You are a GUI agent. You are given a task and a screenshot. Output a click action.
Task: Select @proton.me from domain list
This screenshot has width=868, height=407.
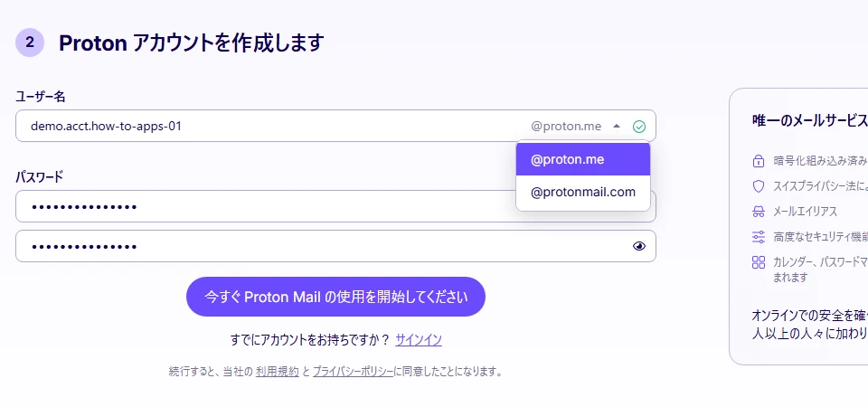[x=583, y=159]
